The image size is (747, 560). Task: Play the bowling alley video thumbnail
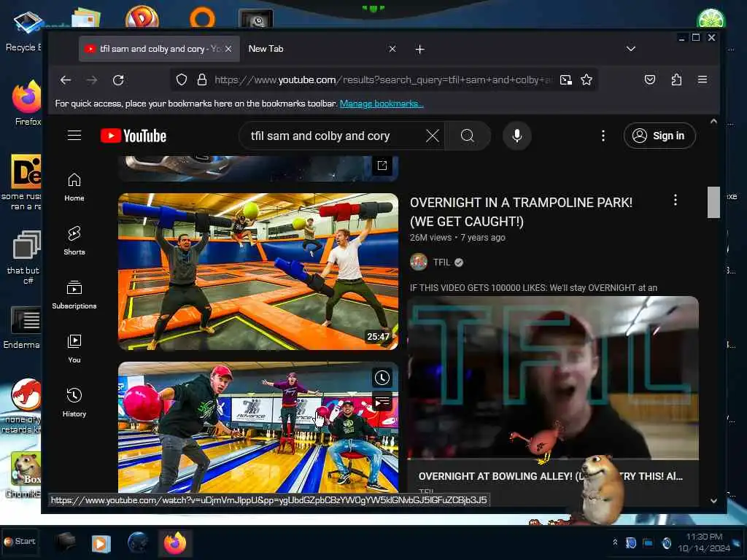point(258,427)
